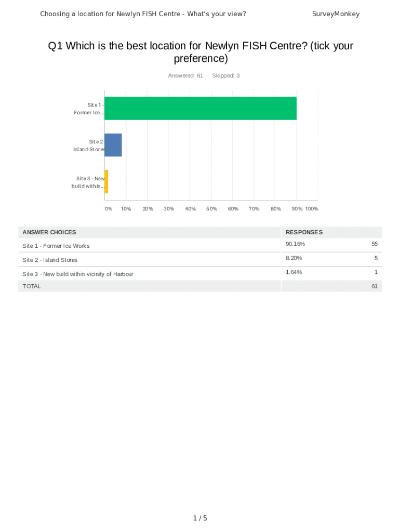The width and height of the screenshot is (400, 532).
Task: Click the Q1 question title
Action: click(201, 52)
